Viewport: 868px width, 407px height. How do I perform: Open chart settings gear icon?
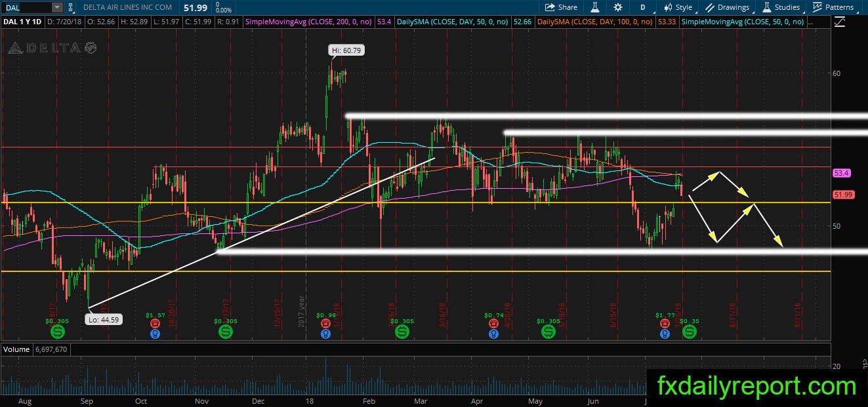coord(618,7)
